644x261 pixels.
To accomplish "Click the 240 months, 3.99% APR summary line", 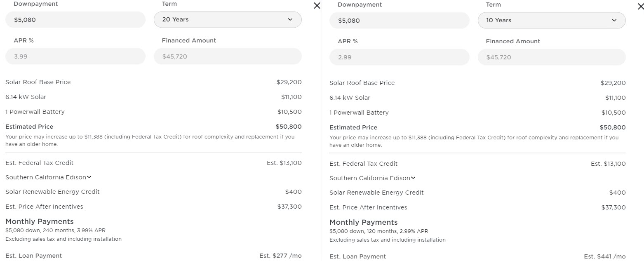I will pyautogui.click(x=55, y=230).
